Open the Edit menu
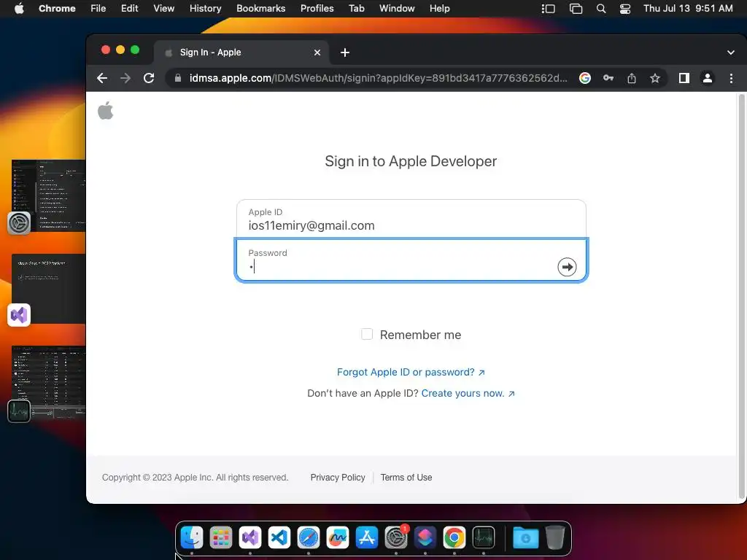The width and height of the screenshot is (747, 560). [x=130, y=9]
